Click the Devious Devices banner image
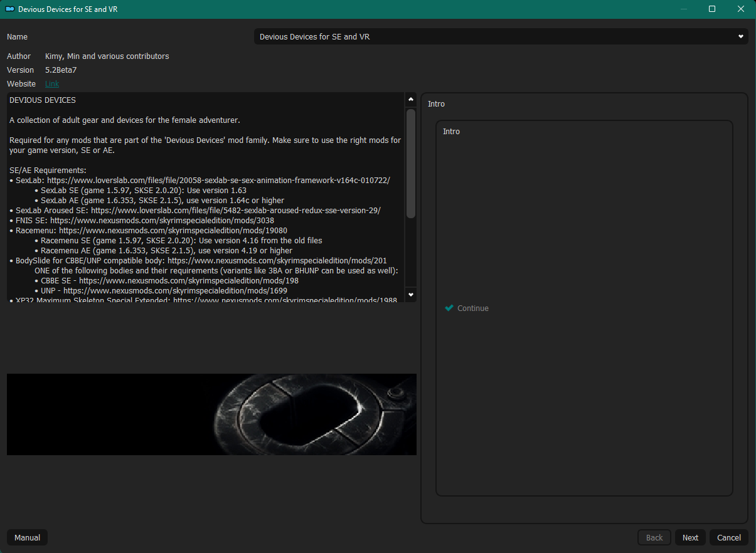 pos(211,414)
